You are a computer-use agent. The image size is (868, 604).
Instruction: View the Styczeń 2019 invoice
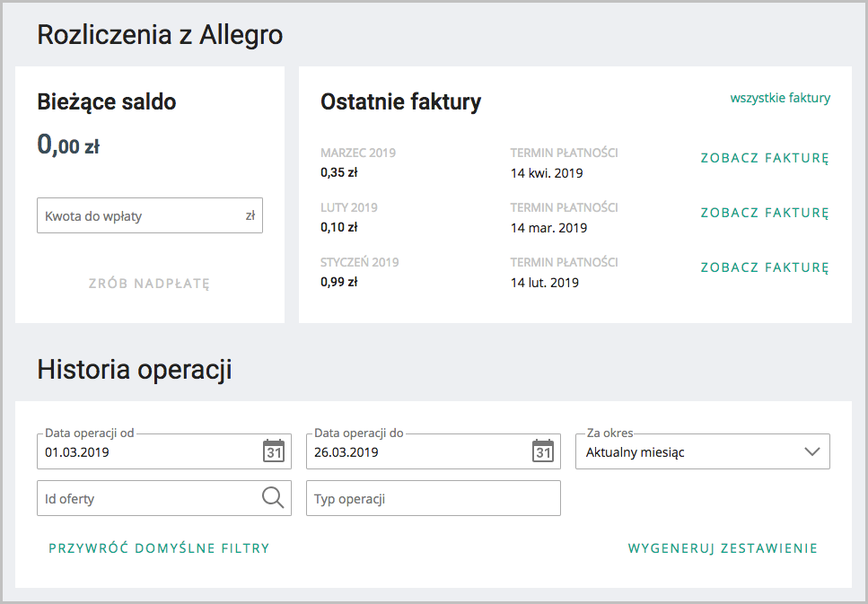764,268
